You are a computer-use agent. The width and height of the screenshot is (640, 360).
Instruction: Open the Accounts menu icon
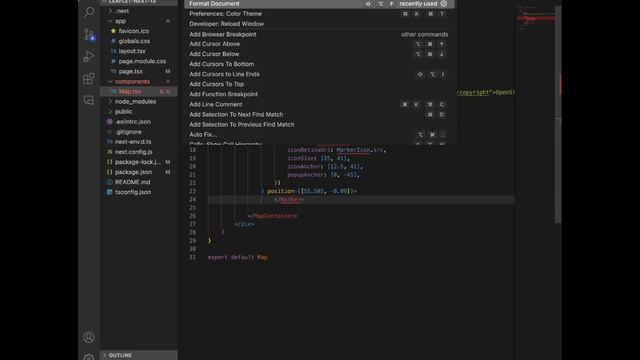click(89, 337)
